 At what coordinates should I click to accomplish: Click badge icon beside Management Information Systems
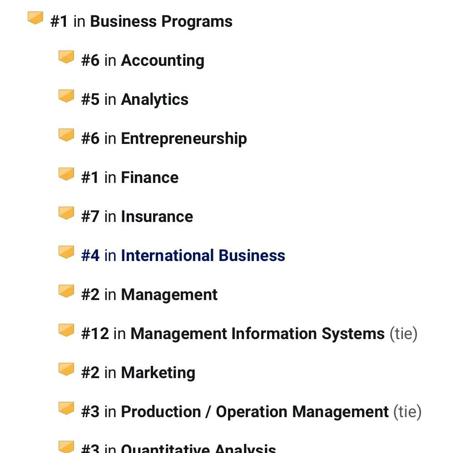[x=66, y=330]
